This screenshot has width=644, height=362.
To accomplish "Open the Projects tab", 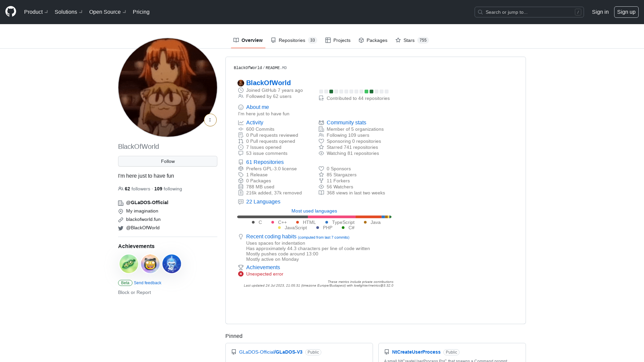I will [x=338, y=40].
